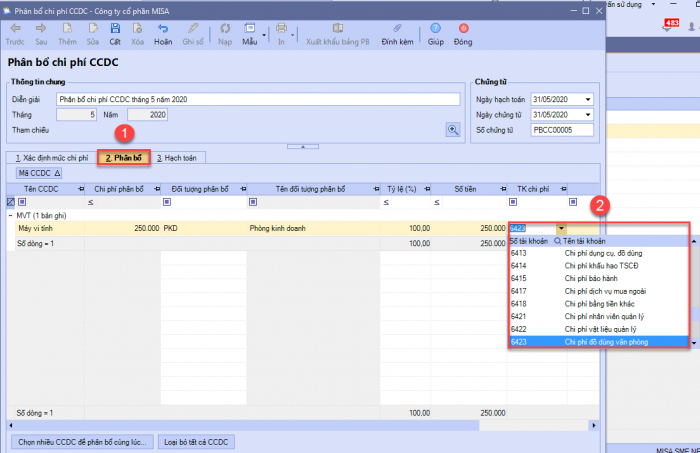The image size is (700, 453).
Task: Switch to the Xác định mức chi phí tab
Action: point(50,158)
